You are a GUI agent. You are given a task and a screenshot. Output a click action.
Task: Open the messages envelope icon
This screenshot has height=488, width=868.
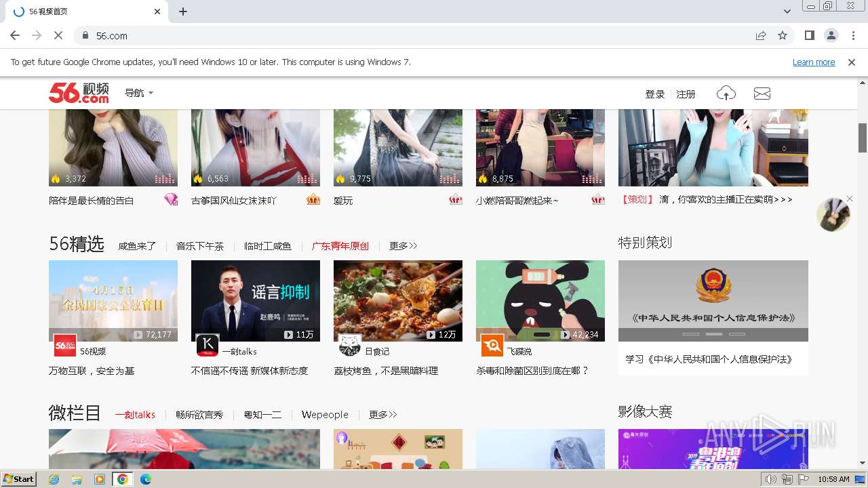pyautogui.click(x=762, y=94)
